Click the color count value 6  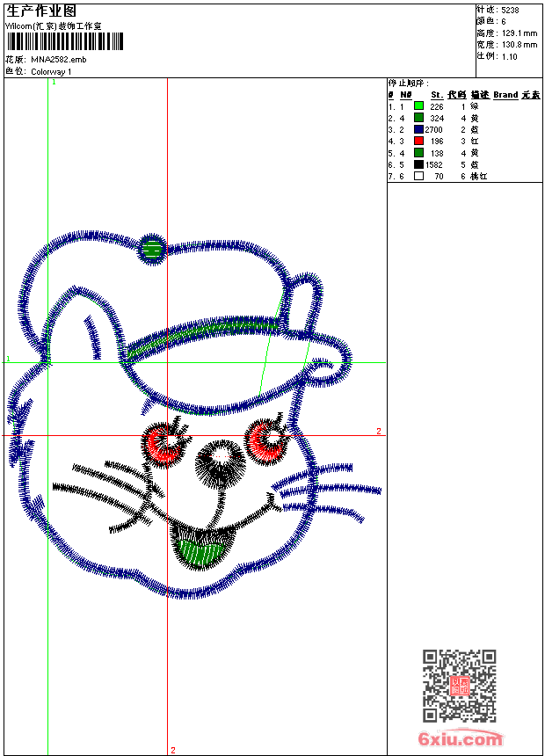tap(504, 22)
